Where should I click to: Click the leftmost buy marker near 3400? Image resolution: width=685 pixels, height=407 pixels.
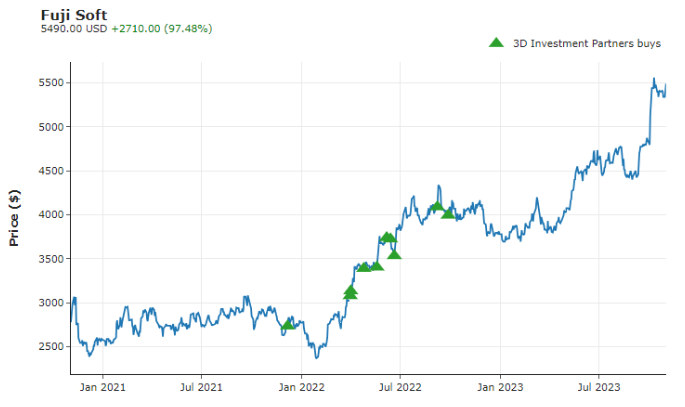[x=364, y=266]
